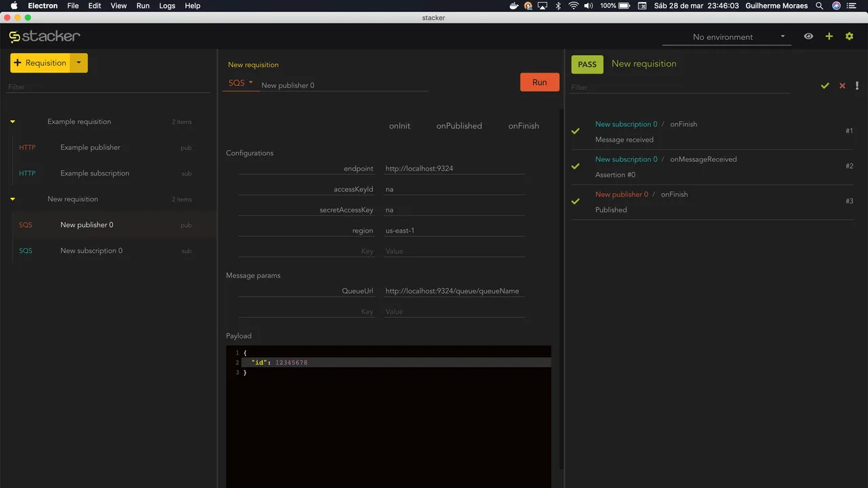
Task: Filter results by failing X icon
Action: tap(842, 86)
